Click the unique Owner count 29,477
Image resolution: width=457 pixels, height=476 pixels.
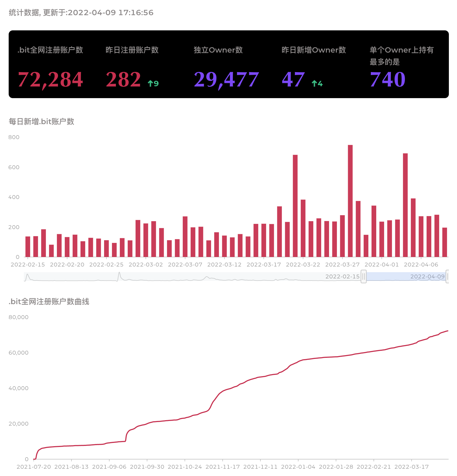click(x=226, y=79)
